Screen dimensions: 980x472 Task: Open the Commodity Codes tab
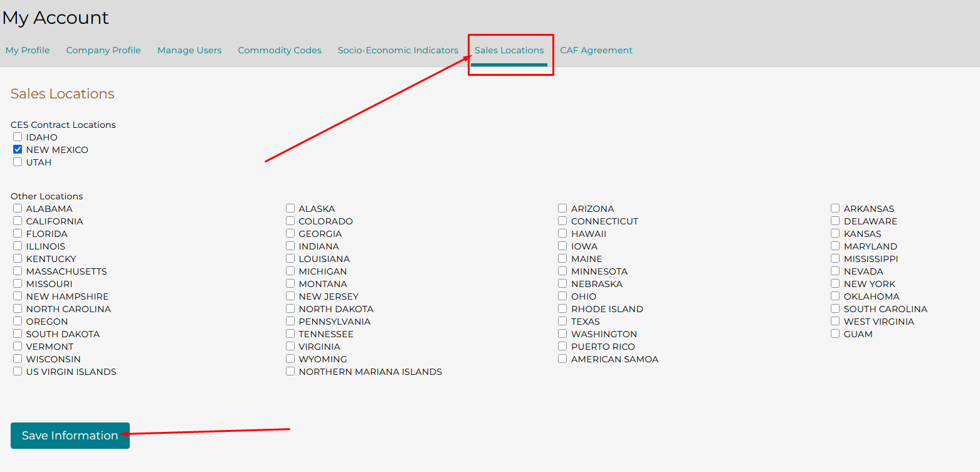pyautogui.click(x=280, y=50)
